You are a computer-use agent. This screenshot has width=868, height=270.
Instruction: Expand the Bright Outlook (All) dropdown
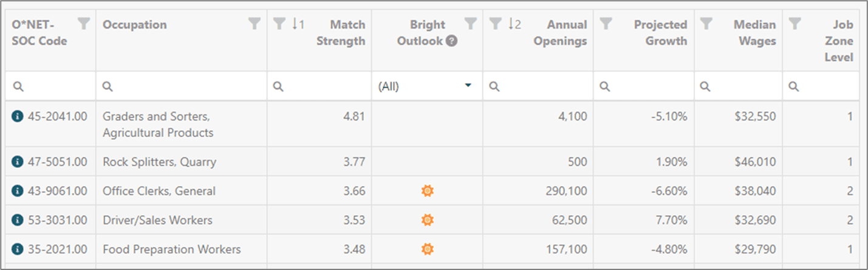pyautogui.click(x=468, y=86)
